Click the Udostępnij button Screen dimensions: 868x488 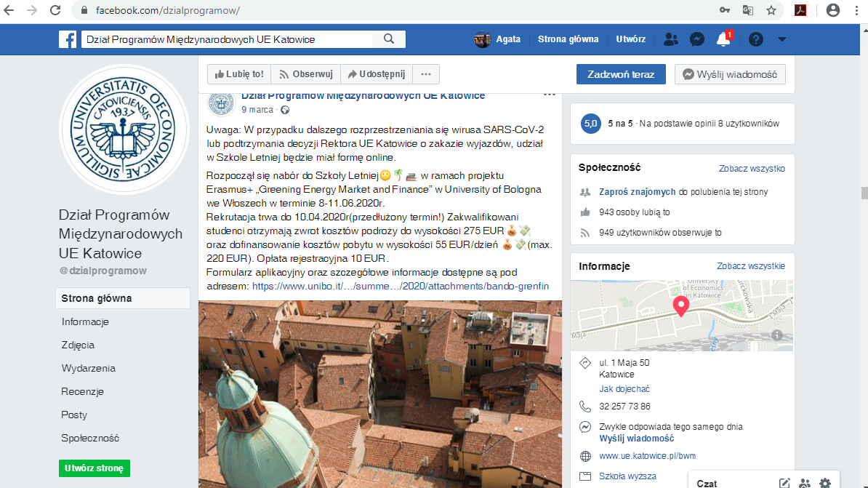coord(377,73)
